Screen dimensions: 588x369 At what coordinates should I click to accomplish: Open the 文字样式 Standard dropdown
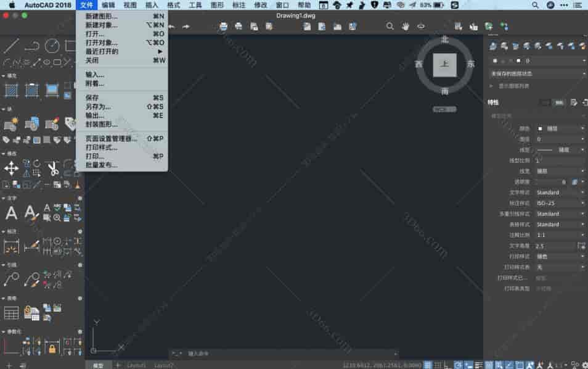point(558,193)
